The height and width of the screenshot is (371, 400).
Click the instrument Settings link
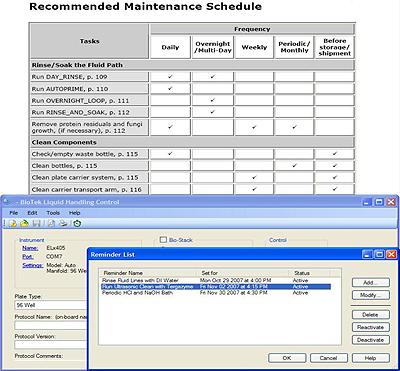click(x=33, y=265)
